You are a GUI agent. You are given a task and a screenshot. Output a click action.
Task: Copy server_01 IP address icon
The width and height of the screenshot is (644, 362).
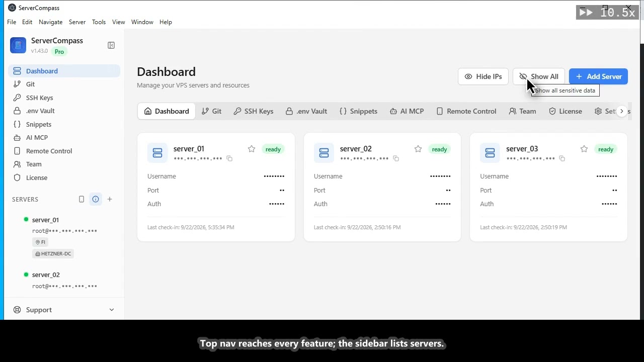point(229,158)
